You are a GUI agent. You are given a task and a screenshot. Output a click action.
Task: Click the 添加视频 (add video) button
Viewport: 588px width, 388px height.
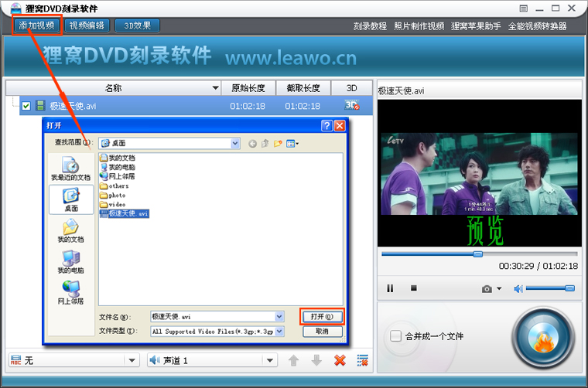tap(37, 26)
